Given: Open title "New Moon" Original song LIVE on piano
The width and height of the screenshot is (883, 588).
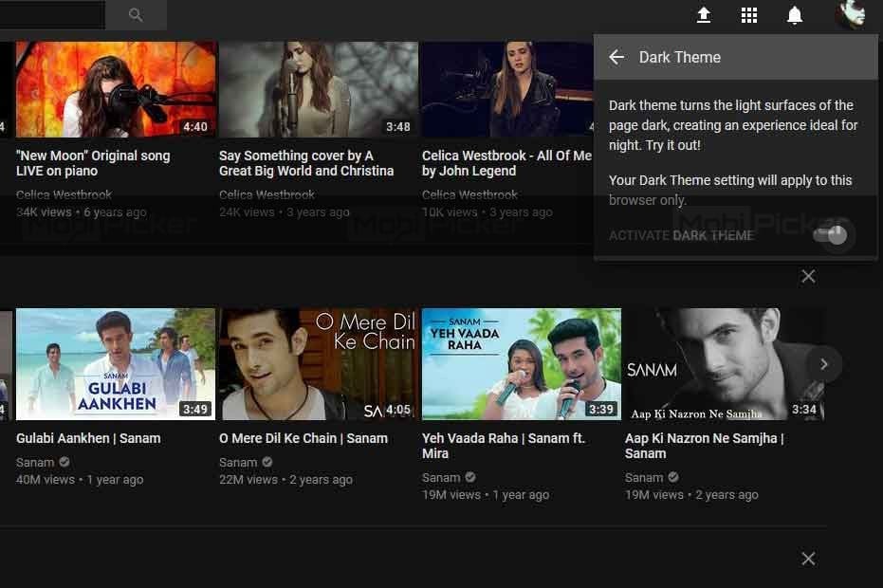Looking at the screenshot, I should pos(93,163).
